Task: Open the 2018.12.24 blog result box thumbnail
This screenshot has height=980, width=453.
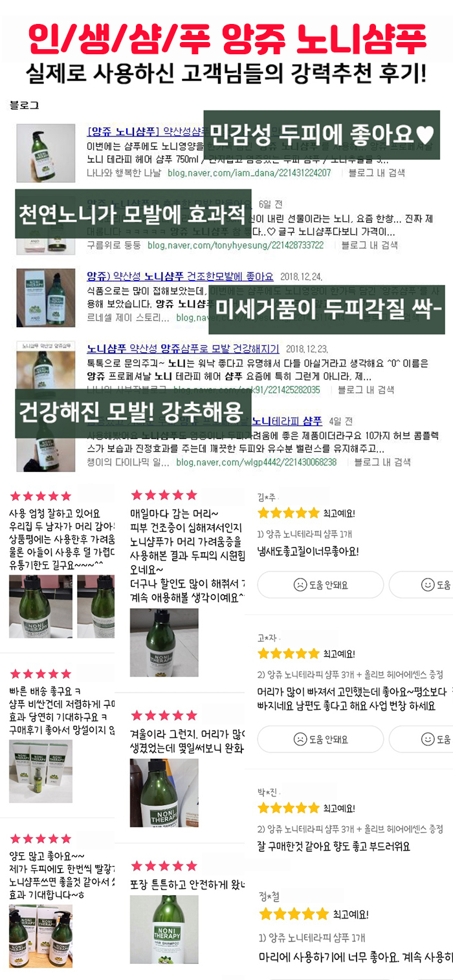Action: point(45,296)
